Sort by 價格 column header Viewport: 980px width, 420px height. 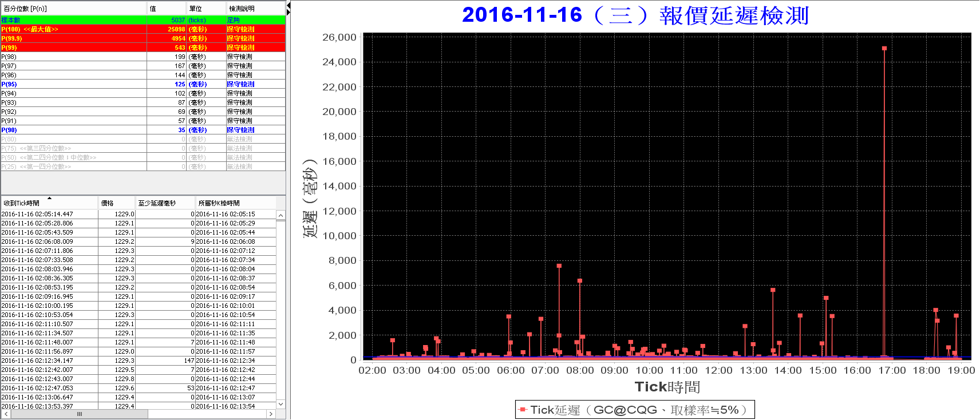(x=117, y=203)
